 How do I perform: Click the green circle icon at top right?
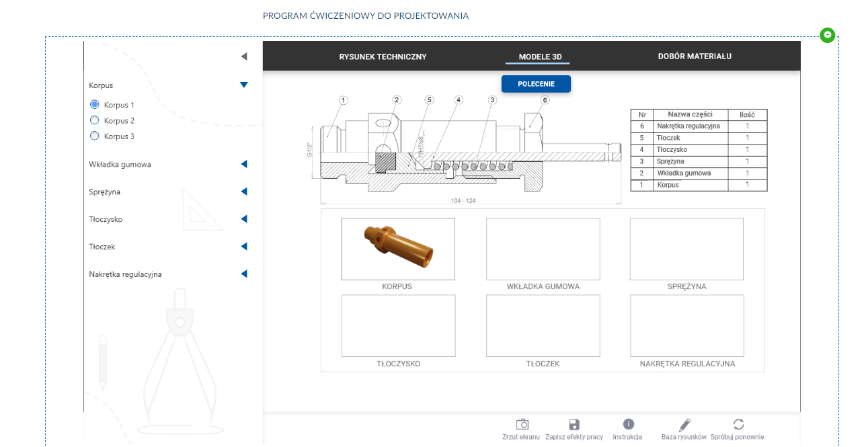828,35
